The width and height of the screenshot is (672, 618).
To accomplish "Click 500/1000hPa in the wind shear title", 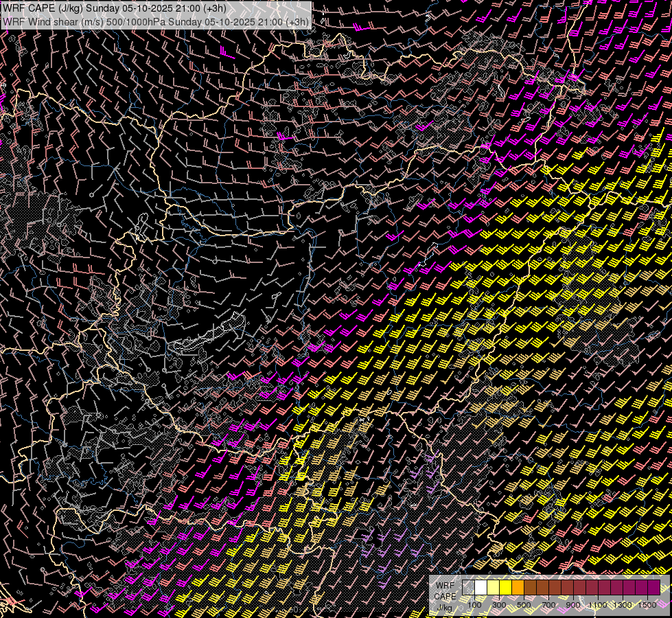I will (x=141, y=21).
